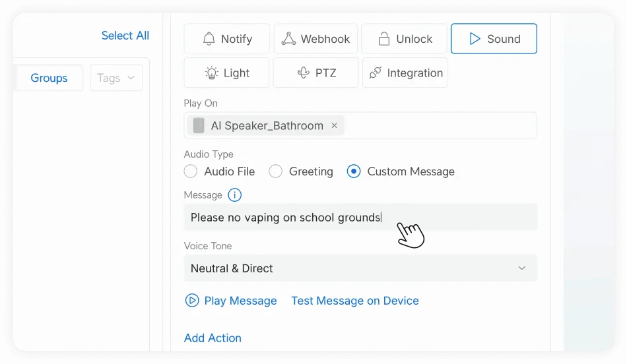The width and height of the screenshot is (627, 364).
Task: Switch to the Groups tab
Action: (49, 78)
